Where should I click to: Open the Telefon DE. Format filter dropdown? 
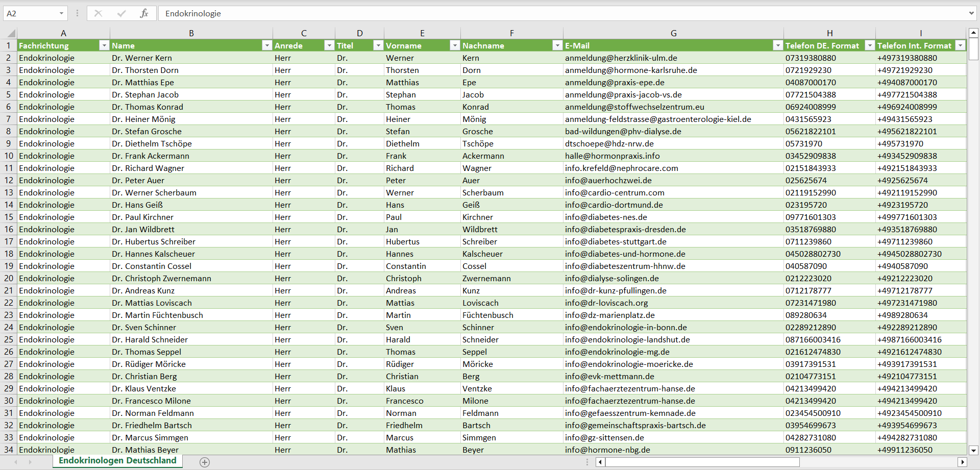(870, 45)
